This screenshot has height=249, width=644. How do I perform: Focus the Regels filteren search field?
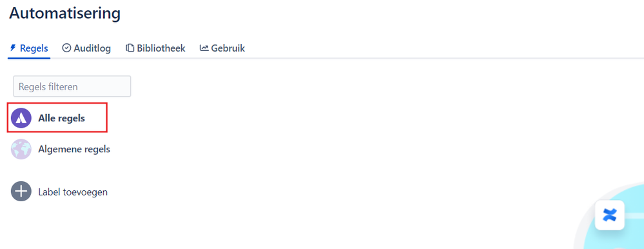coord(72,86)
